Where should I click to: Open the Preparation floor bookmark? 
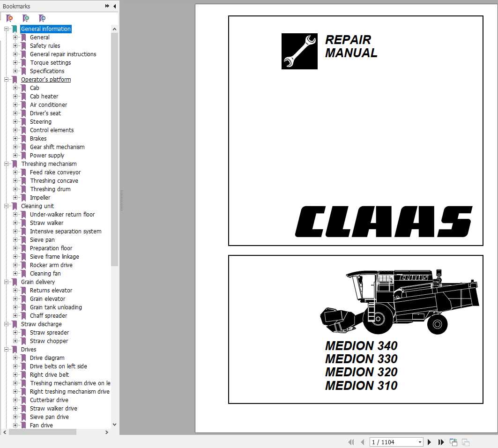coord(51,248)
